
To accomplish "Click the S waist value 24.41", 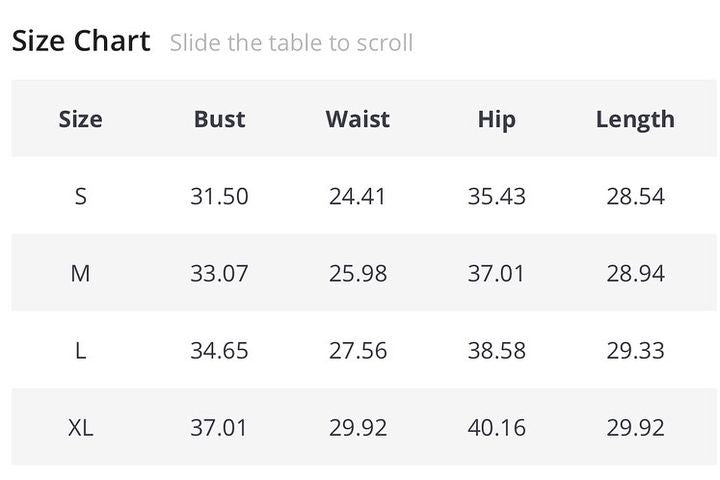I will tap(357, 196).
